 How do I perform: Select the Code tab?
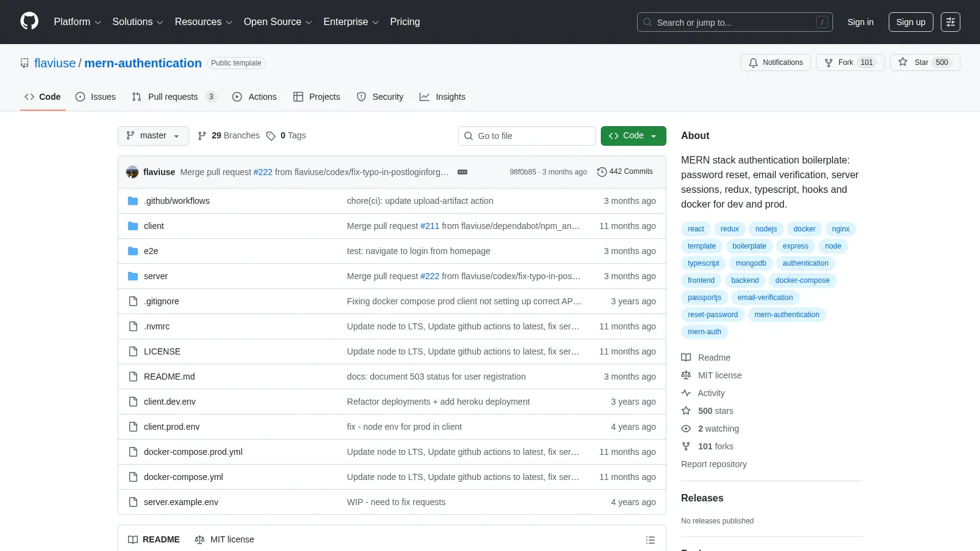tap(42, 97)
